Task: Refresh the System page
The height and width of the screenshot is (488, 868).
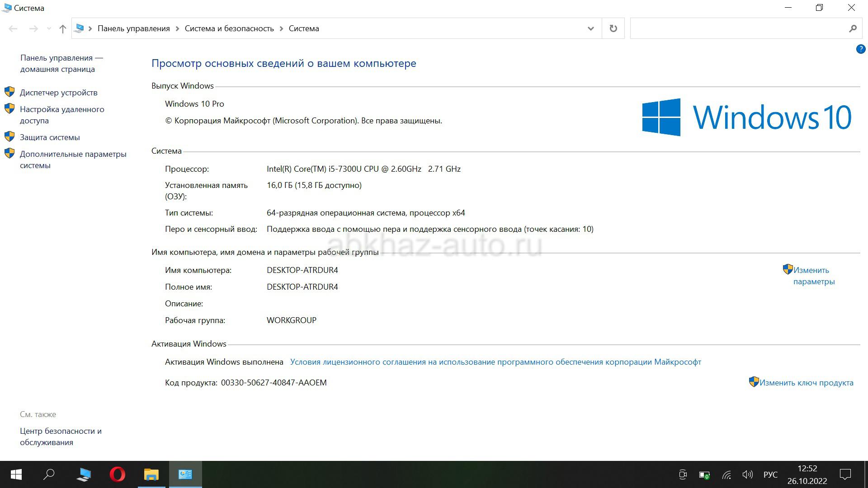Action: (613, 28)
